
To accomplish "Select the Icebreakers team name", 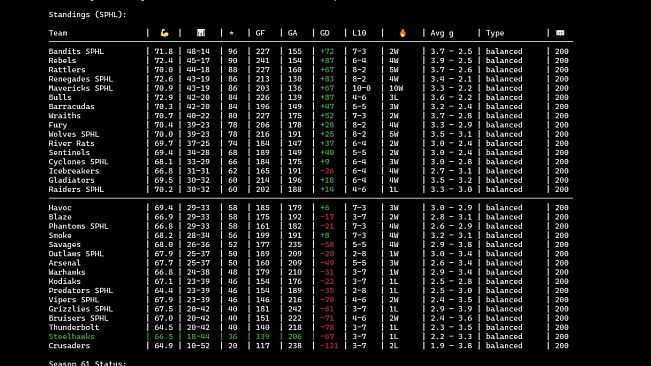I will [x=73, y=171].
